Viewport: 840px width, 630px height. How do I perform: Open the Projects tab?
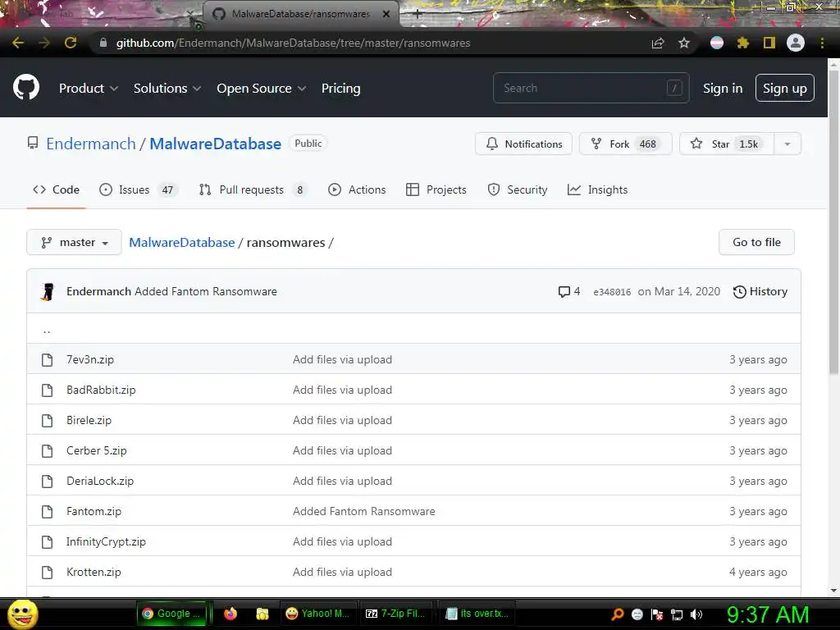tap(436, 189)
